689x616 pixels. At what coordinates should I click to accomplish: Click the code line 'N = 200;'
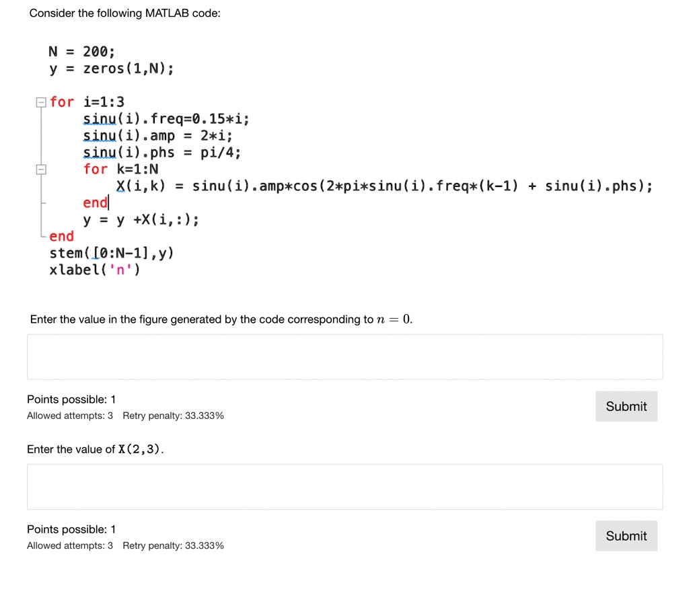[x=81, y=52]
